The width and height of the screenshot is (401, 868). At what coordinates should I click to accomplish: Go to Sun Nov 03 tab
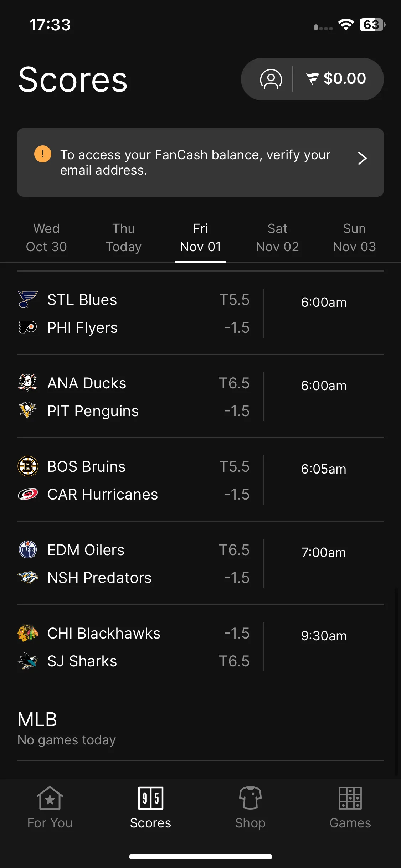click(x=354, y=238)
